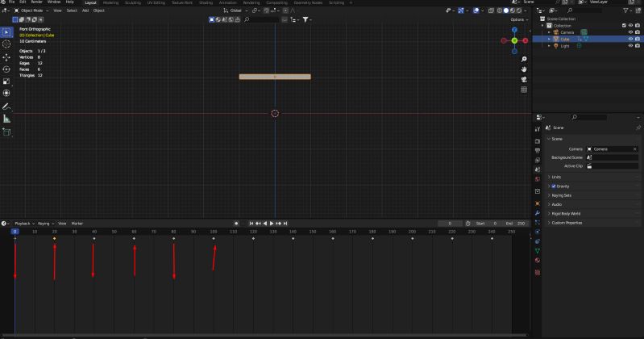644x339 pixels.
Task: Open the Render menu
Action: point(36,2)
